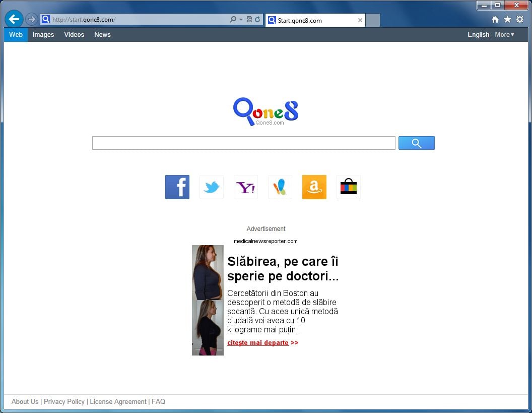Click the address bar URL text
Screen dimensions: 532x413
coord(84,20)
